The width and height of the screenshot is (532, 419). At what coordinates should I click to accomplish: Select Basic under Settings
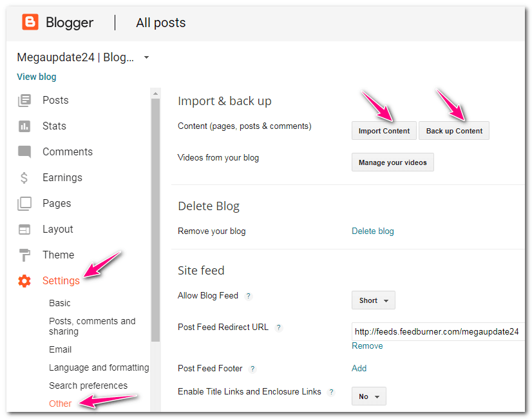coord(60,303)
